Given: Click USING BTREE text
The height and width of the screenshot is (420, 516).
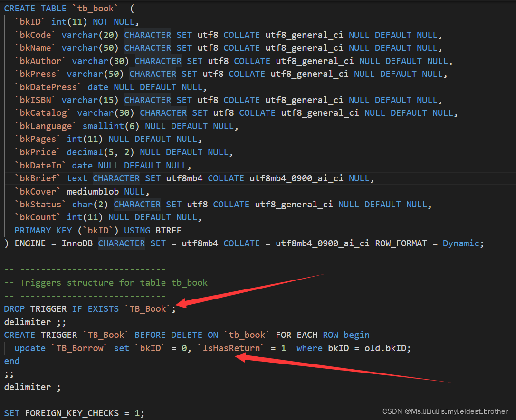Looking at the screenshot, I should click(153, 230).
